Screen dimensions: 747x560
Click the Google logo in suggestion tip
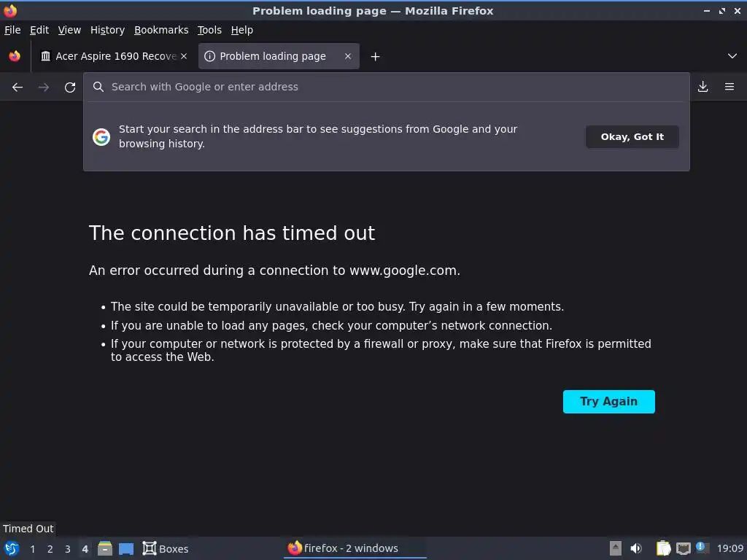101,136
